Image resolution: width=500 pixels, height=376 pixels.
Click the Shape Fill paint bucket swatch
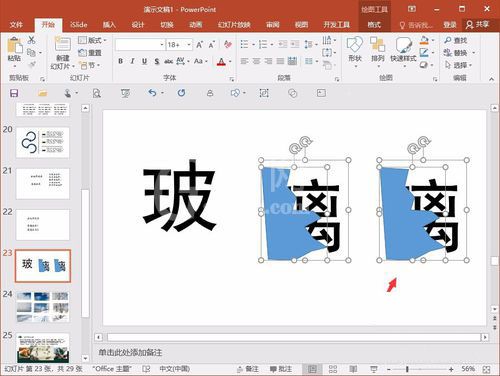click(x=424, y=41)
